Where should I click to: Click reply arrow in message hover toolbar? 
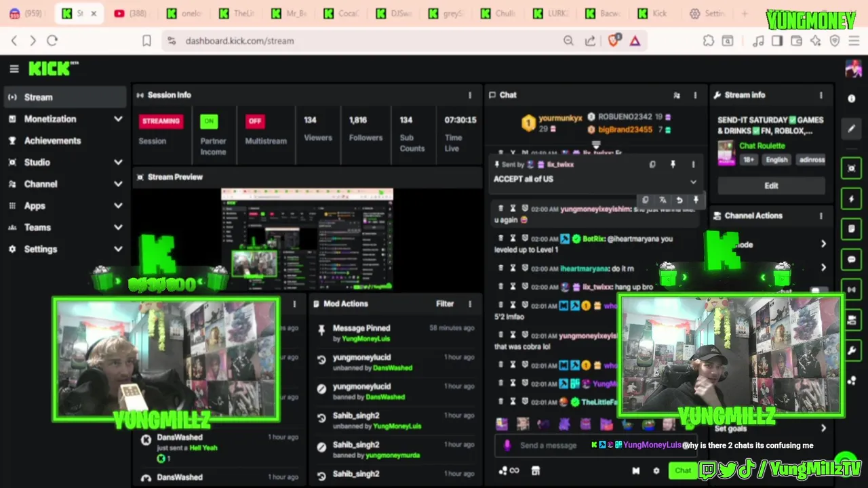click(x=679, y=200)
